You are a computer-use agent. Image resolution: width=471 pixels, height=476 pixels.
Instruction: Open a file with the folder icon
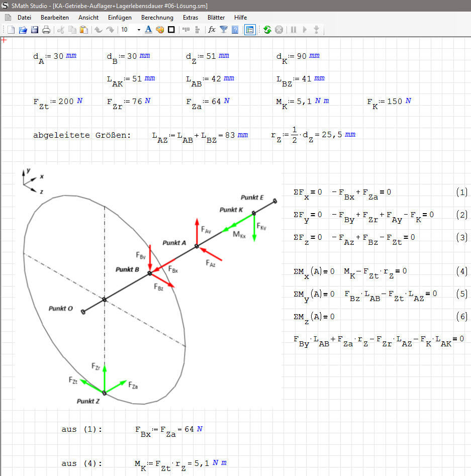(x=23, y=30)
